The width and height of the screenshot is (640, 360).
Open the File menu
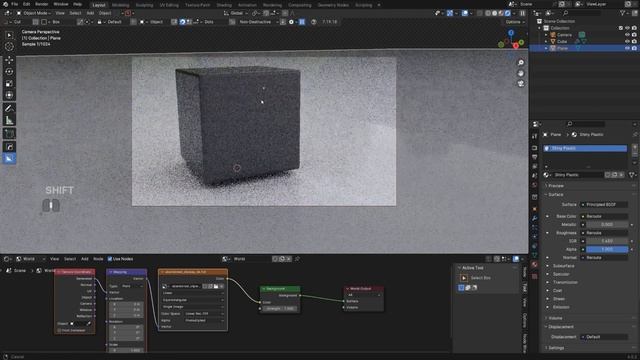pyautogui.click(x=15, y=4)
